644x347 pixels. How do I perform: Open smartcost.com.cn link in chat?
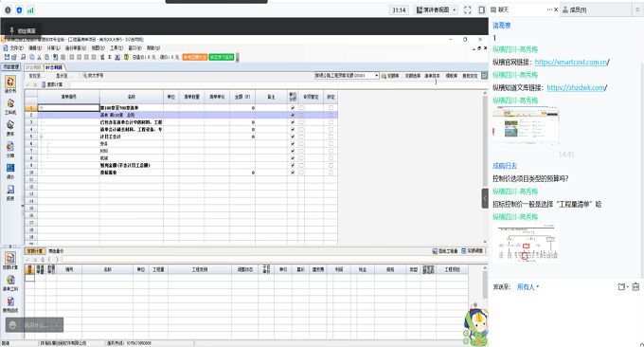click(571, 62)
